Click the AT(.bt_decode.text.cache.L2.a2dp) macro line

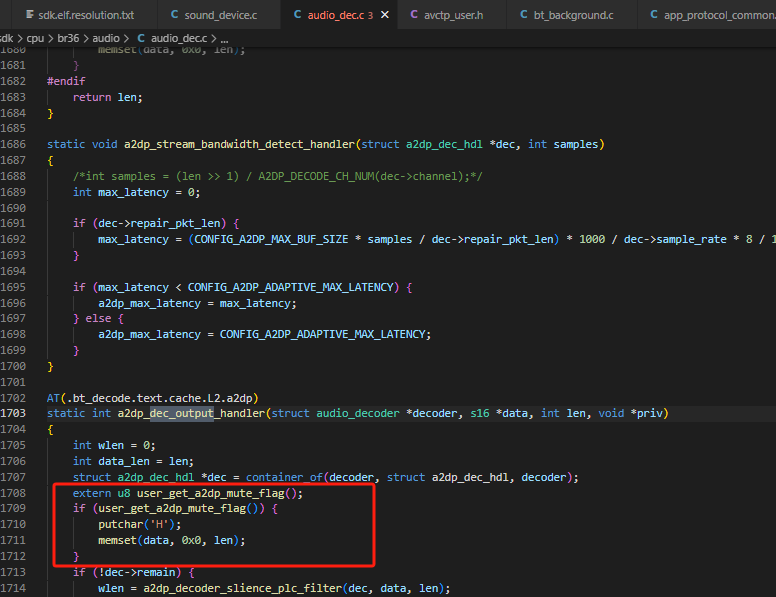tap(153, 398)
